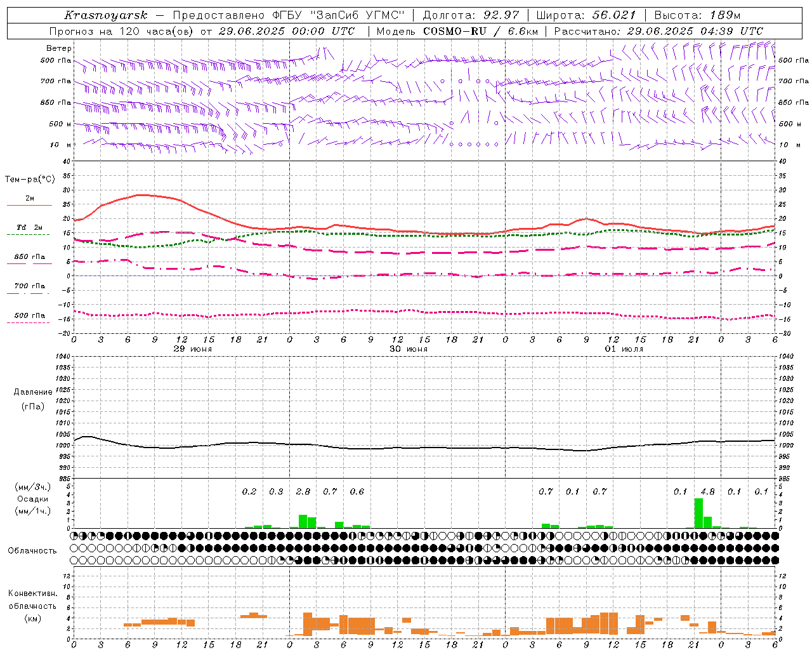
Task: Click the "Ветер" wind panel label
Action: tap(59, 48)
